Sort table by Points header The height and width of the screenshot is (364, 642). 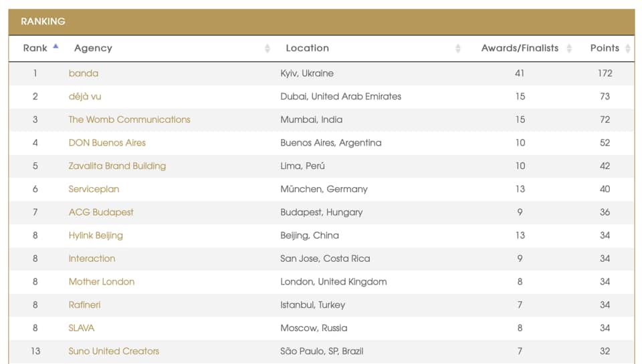[604, 48]
